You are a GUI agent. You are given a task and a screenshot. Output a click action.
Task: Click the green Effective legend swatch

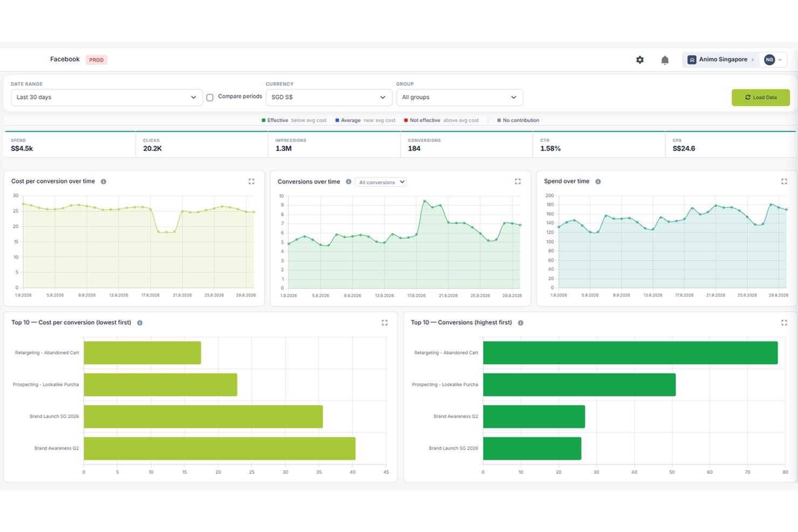pos(264,120)
